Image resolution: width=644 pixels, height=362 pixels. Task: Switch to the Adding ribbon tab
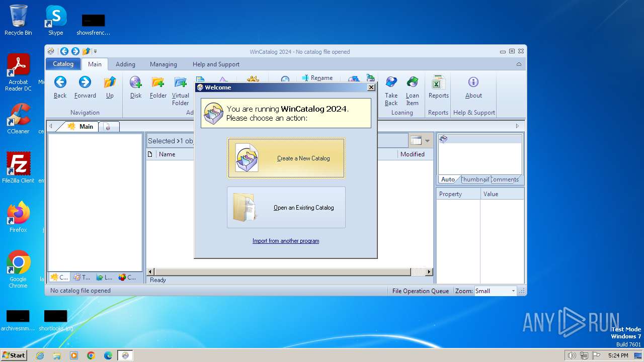(125, 64)
